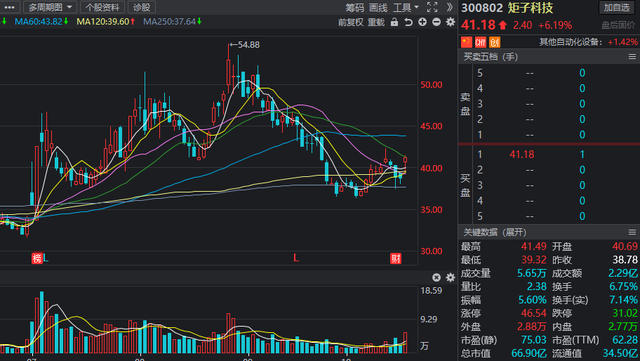The width and height of the screenshot is (640, 361).
Task: Open 多周期图 dropdown
Action: point(49,7)
